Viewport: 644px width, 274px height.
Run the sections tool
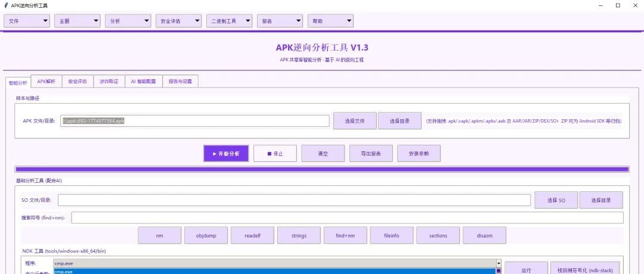click(438, 235)
